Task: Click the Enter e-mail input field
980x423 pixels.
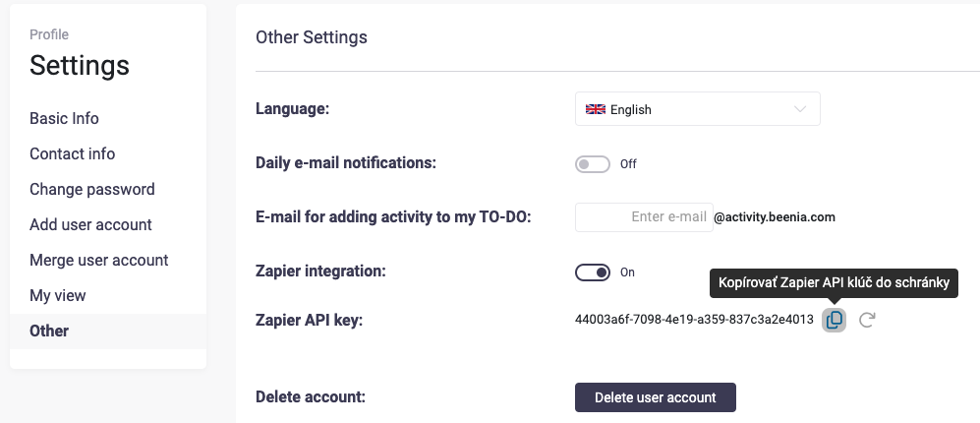Action: click(644, 216)
